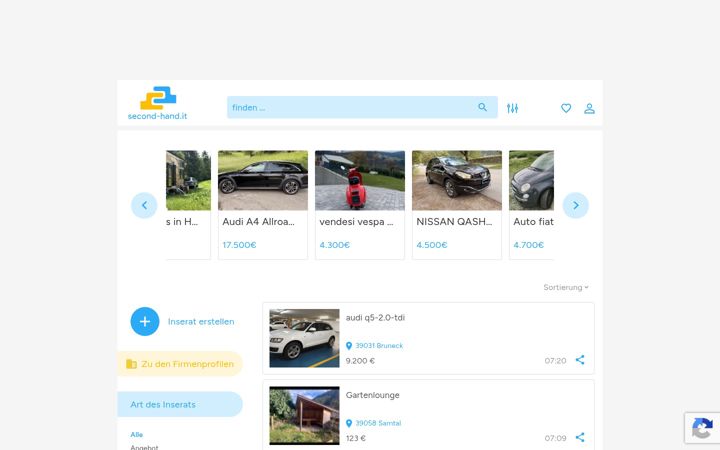Image resolution: width=720 pixels, height=450 pixels.
Task: Click the 'Gartenlounge' title
Action: click(x=372, y=395)
